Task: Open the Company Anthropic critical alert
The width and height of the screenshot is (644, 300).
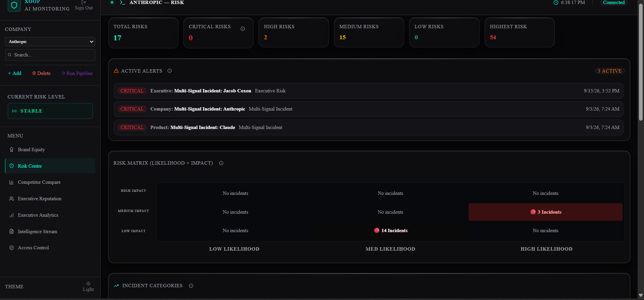Action: 369,109
